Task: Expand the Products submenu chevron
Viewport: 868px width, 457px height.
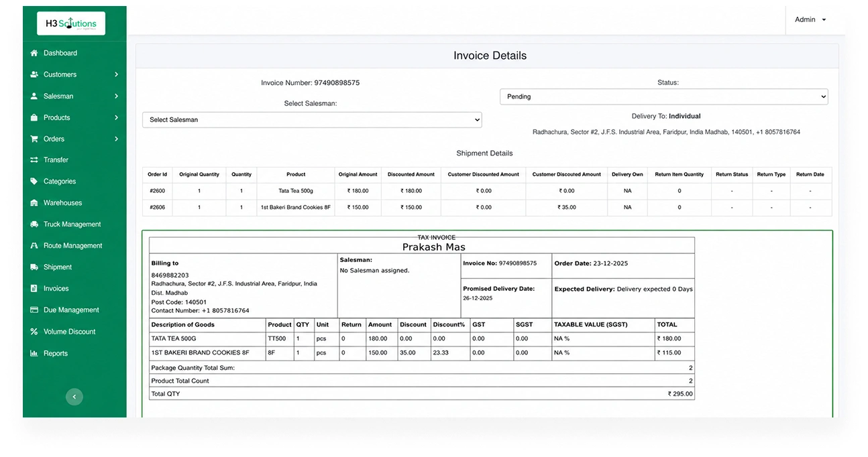Action: 117,117
